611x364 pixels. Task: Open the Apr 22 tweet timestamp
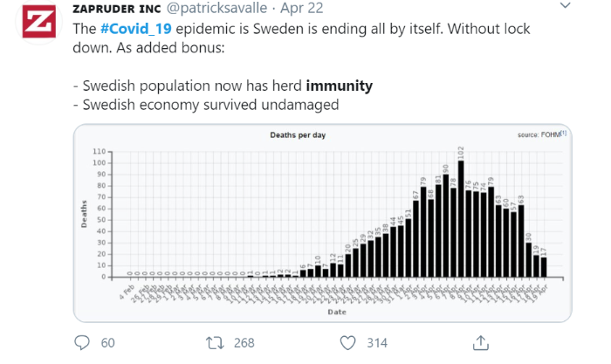[302, 10]
